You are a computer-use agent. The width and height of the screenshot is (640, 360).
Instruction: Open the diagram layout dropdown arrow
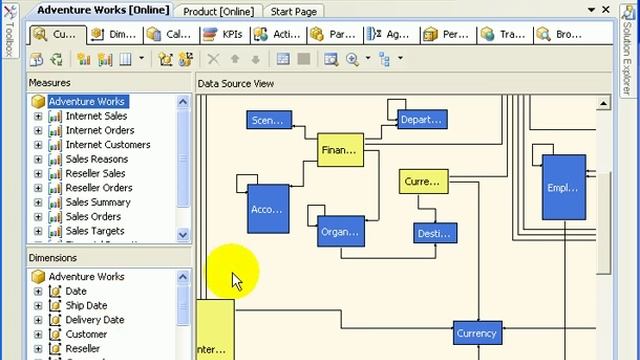click(400, 58)
